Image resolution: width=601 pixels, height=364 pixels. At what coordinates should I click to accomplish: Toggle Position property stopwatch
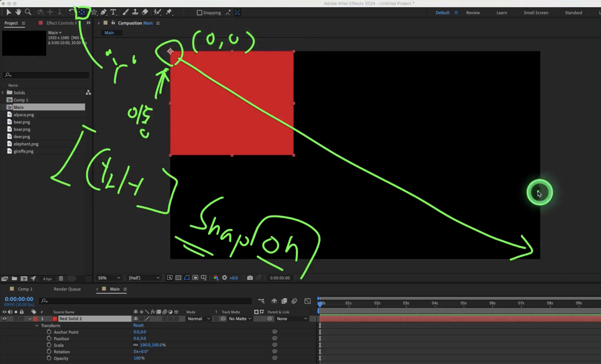coord(49,338)
